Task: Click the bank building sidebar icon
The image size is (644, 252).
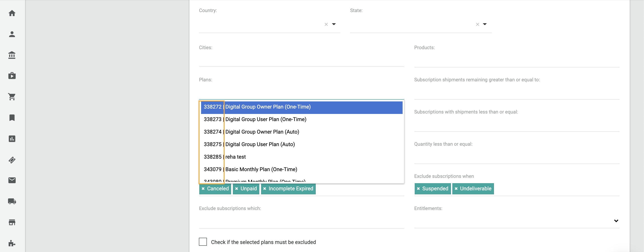Action: [x=12, y=55]
